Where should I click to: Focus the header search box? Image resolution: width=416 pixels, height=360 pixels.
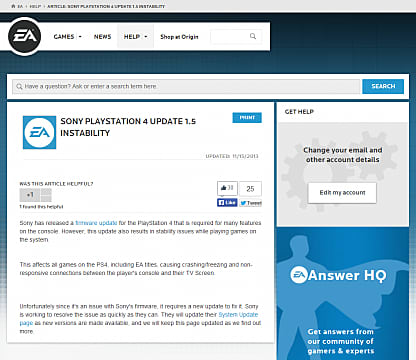point(236,37)
